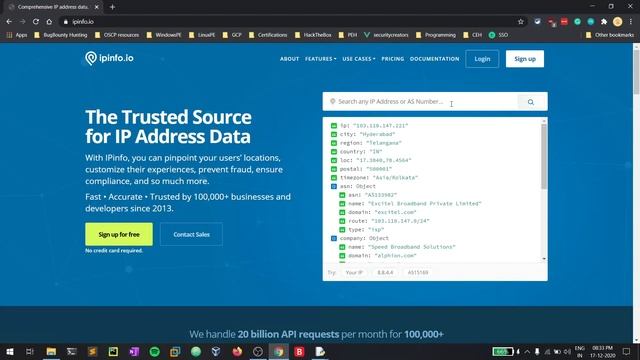The height and width of the screenshot is (360, 640).
Task: Click the ipinfo.io logo
Action: [x=109, y=58]
